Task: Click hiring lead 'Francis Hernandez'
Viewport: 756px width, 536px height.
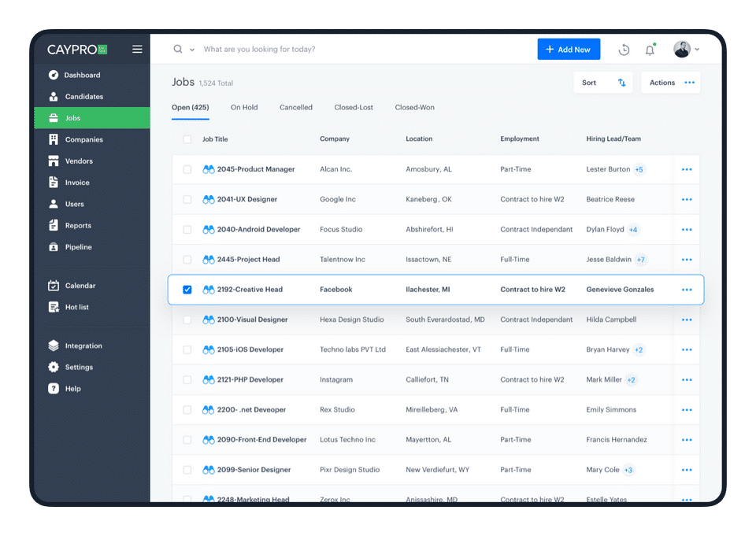Action: point(617,440)
